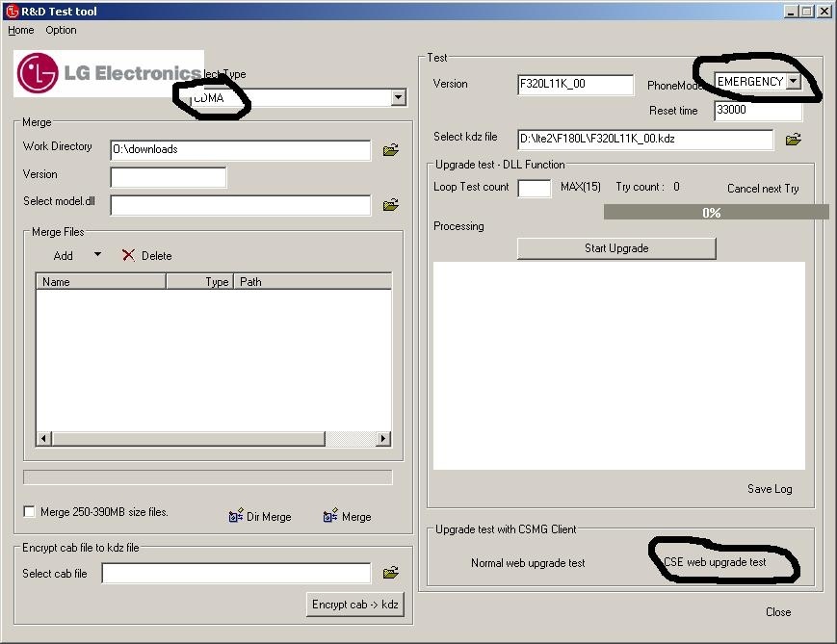Click the Loop Test count field
The width and height of the screenshot is (837, 644).
[x=535, y=189]
